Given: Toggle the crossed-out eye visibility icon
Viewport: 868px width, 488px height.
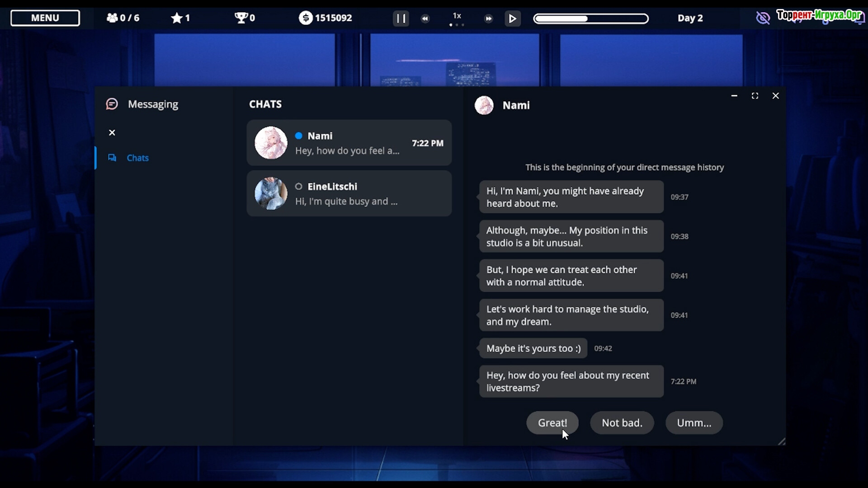Looking at the screenshot, I should point(763,18).
